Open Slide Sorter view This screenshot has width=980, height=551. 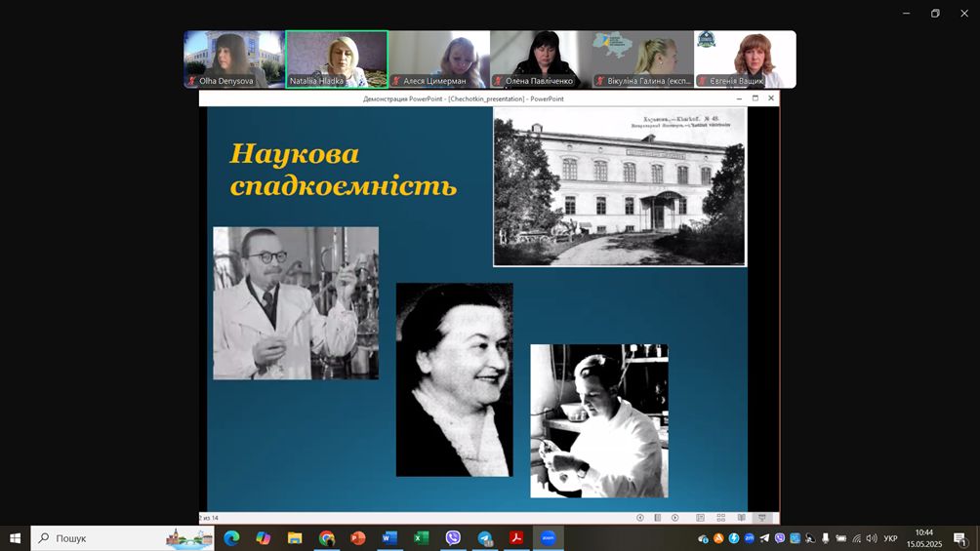[x=721, y=518]
